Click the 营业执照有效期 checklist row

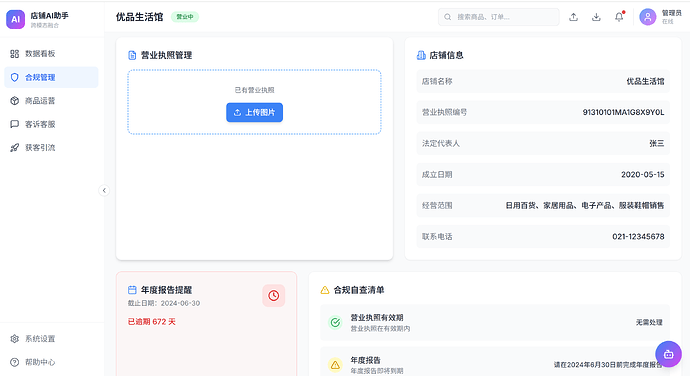[x=495, y=322]
